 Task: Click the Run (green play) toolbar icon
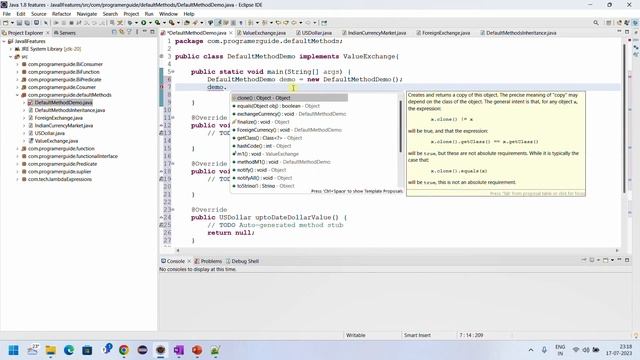click(143, 23)
